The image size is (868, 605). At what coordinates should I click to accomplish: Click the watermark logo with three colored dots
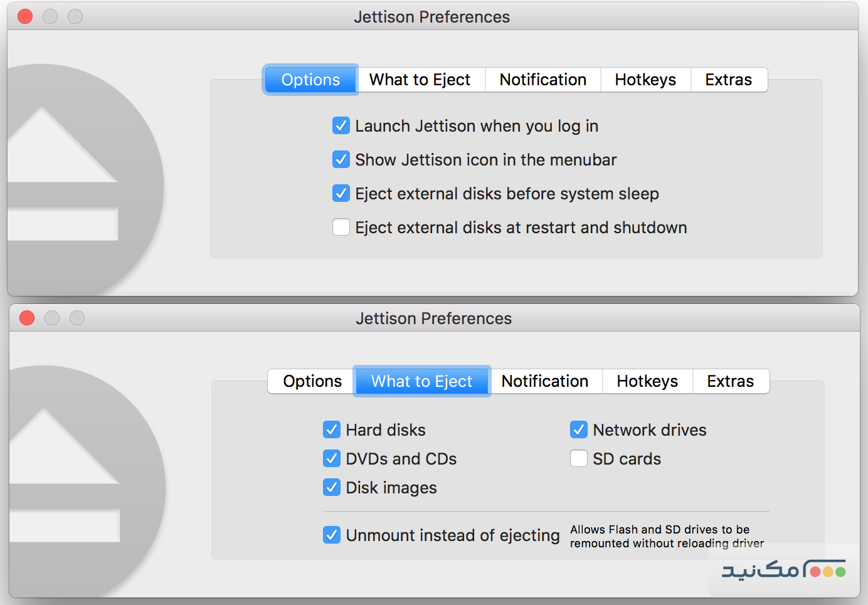(784, 571)
